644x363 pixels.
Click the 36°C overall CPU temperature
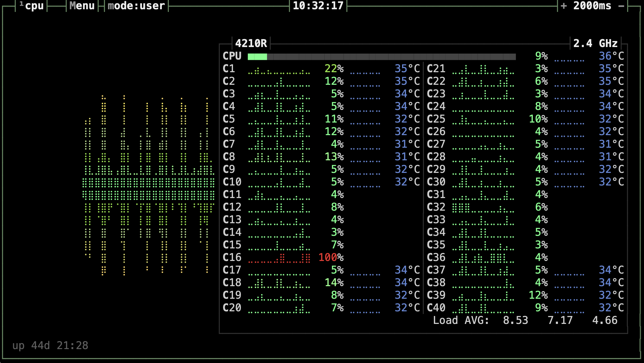pos(611,56)
